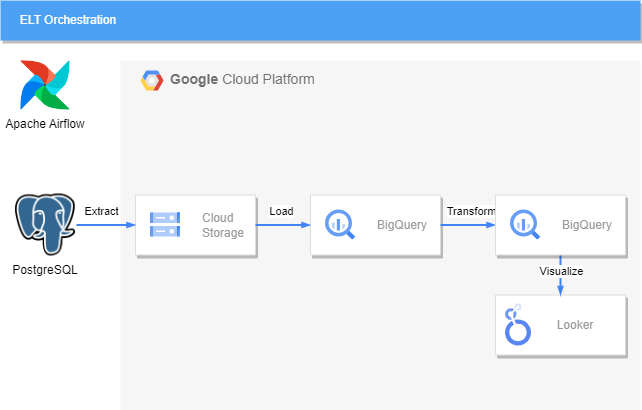The width and height of the screenshot is (642, 410).
Task: Select the 'Cloud Storage' text in its card
Action: 223,225
